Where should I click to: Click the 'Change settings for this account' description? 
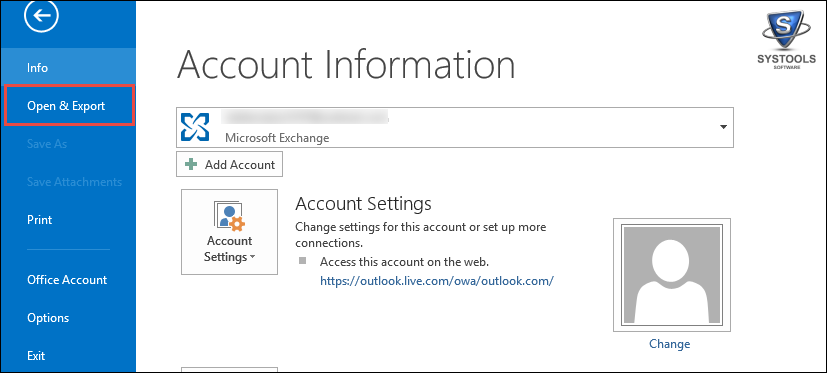pyautogui.click(x=420, y=235)
